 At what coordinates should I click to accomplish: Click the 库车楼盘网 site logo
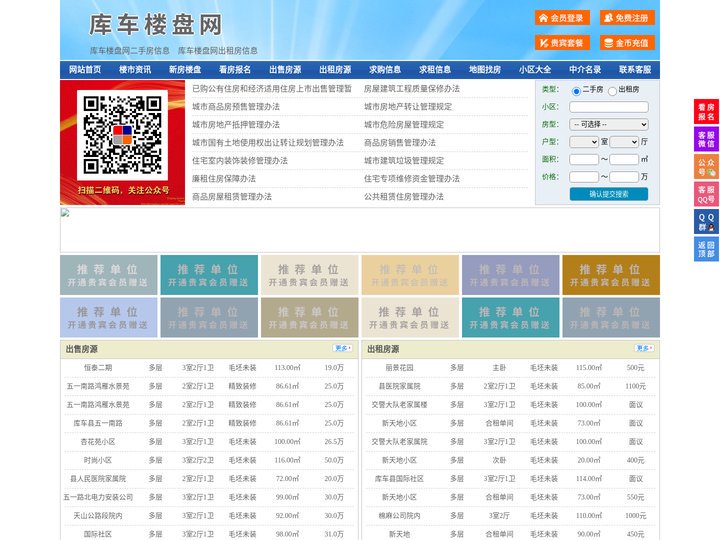click(x=155, y=25)
